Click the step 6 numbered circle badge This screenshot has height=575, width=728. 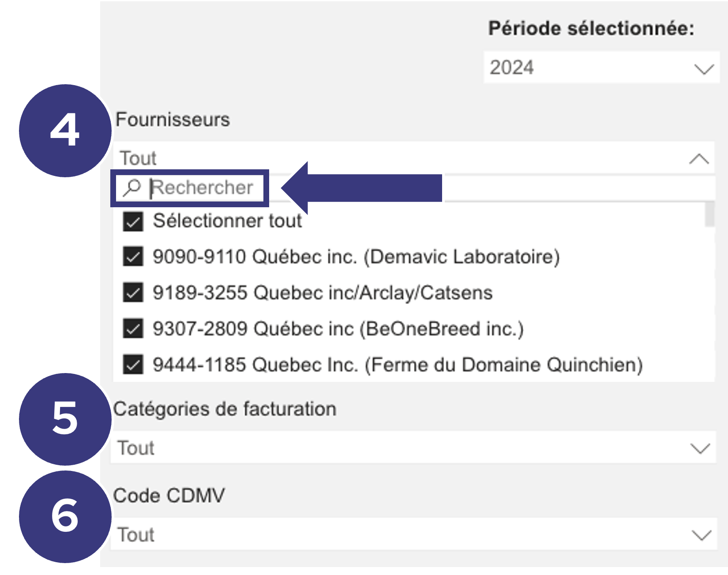65,516
